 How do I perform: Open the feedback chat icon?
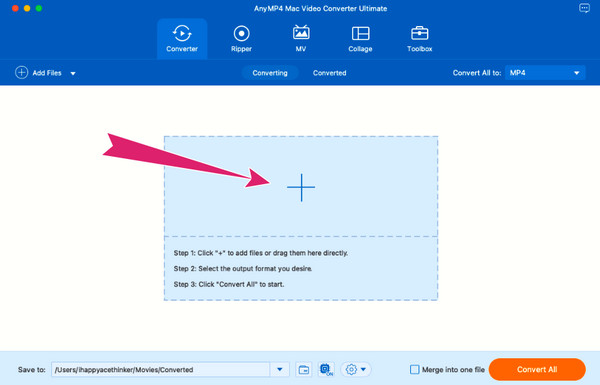click(x=584, y=8)
